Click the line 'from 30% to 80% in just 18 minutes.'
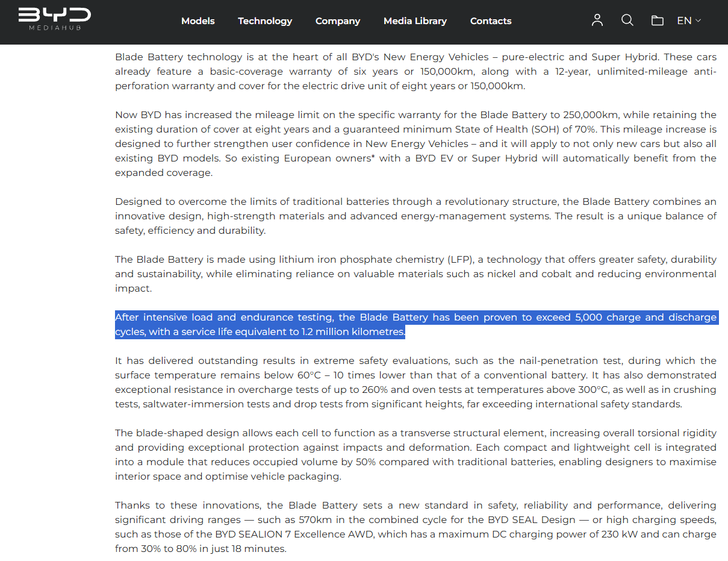 point(201,549)
